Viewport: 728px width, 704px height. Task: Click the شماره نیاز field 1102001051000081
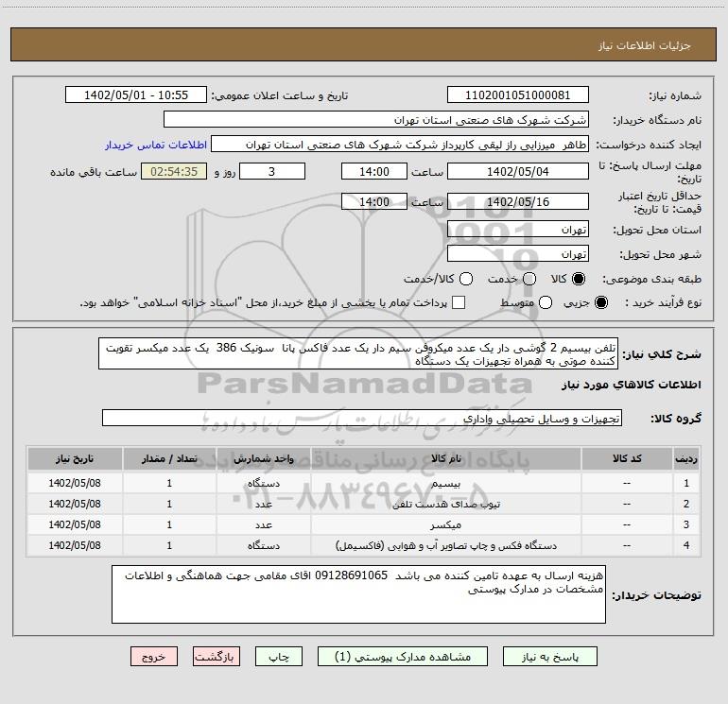pyautogui.click(x=518, y=95)
